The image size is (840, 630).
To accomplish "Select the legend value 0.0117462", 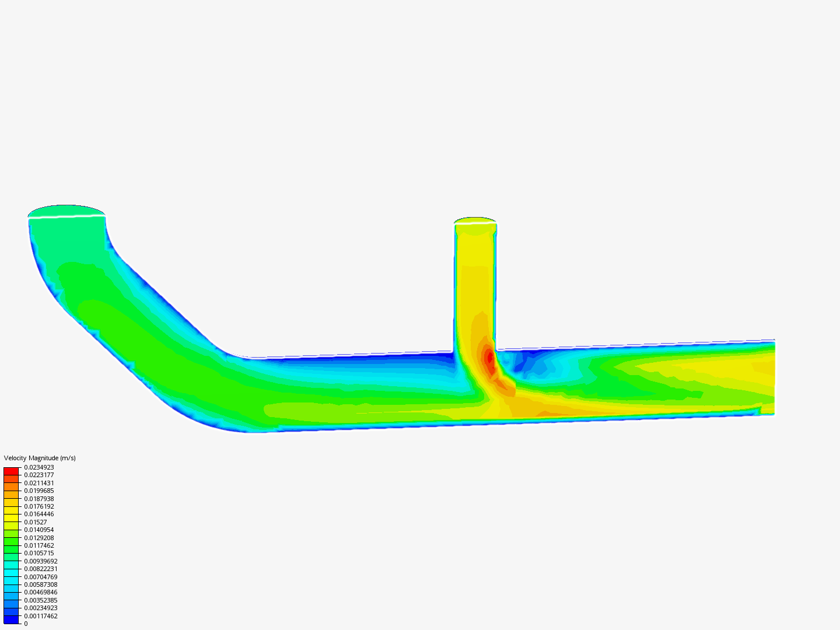I will tap(39, 545).
